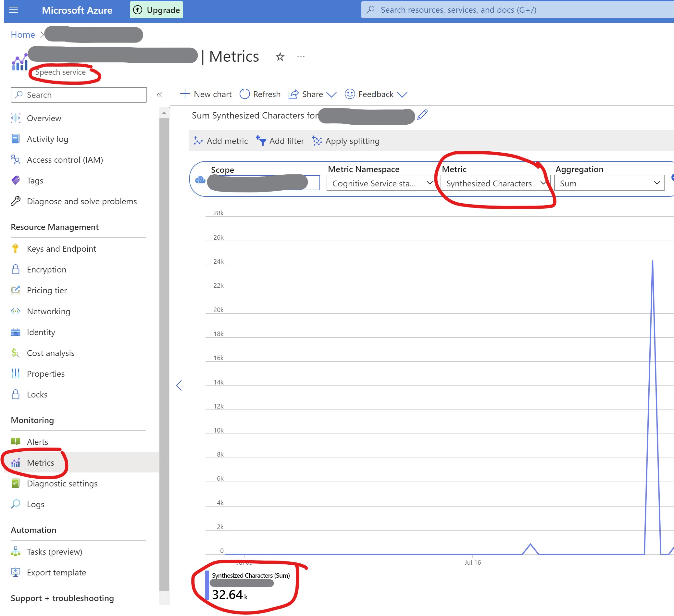Viewport: 674px width, 616px height.
Task: Open Diagnose and solve problems
Action: tap(82, 201)
